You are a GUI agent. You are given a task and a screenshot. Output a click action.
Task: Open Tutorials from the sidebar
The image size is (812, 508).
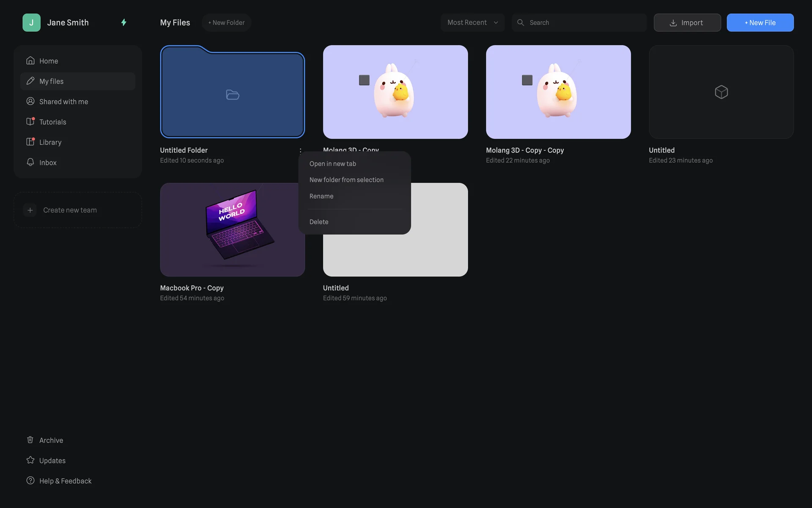[52, 122]
